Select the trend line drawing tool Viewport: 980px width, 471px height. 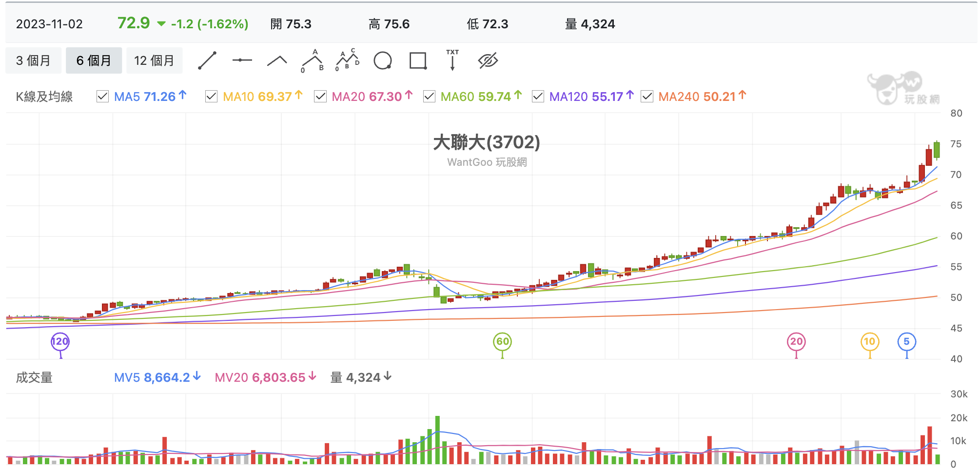[x=207, y=60]
